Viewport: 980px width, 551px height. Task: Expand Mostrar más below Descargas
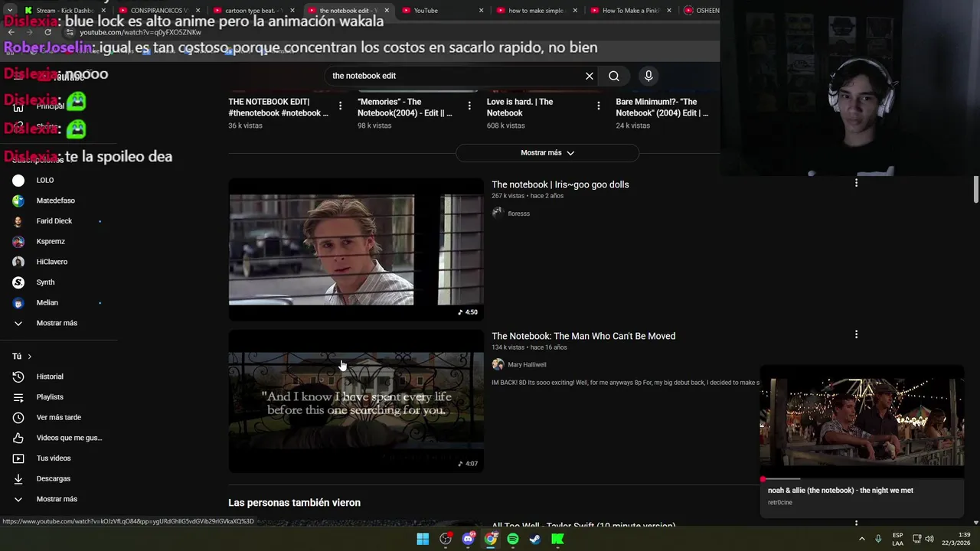[58, 499]
